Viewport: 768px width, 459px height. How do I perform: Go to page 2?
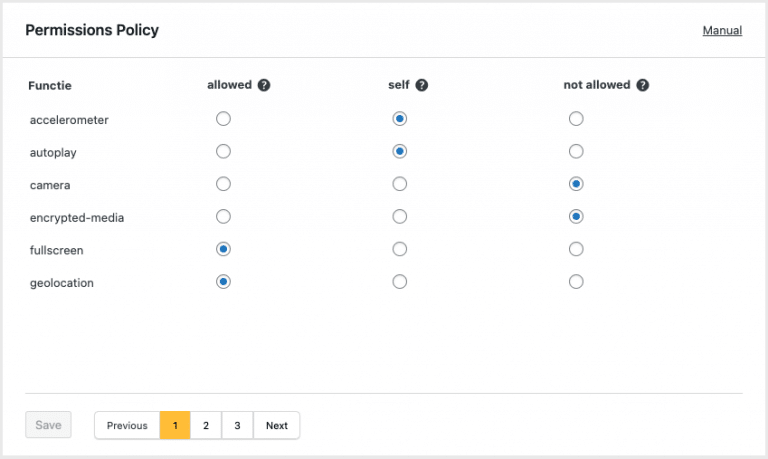pyautogui.click(x=206, y=425)
